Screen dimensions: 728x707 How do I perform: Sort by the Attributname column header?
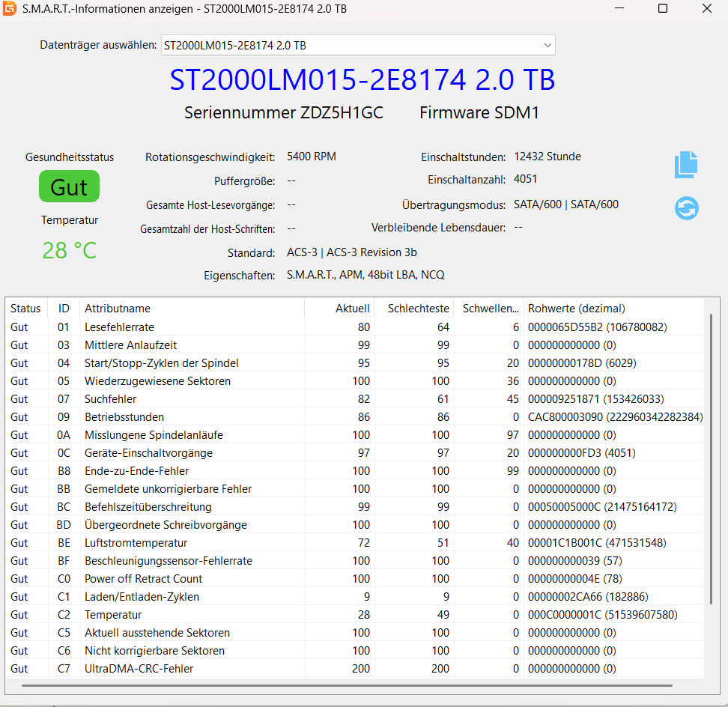click(118, 309)
